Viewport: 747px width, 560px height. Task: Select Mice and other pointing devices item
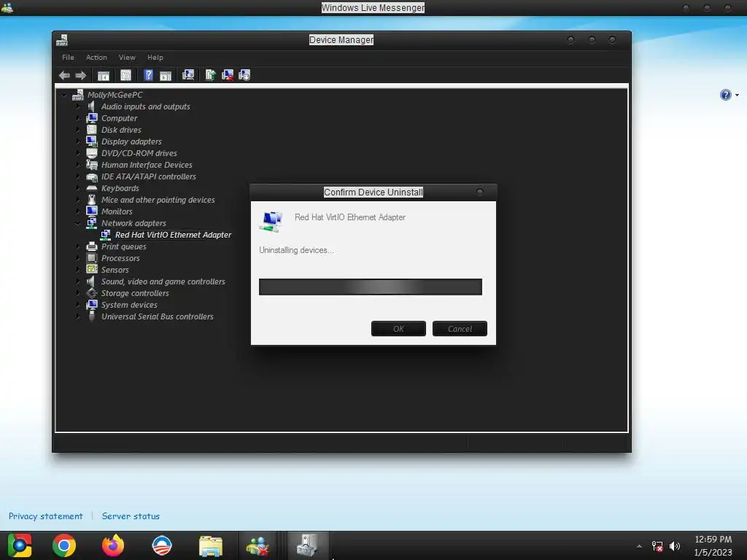pyautogui.click(x=158, y=200)
